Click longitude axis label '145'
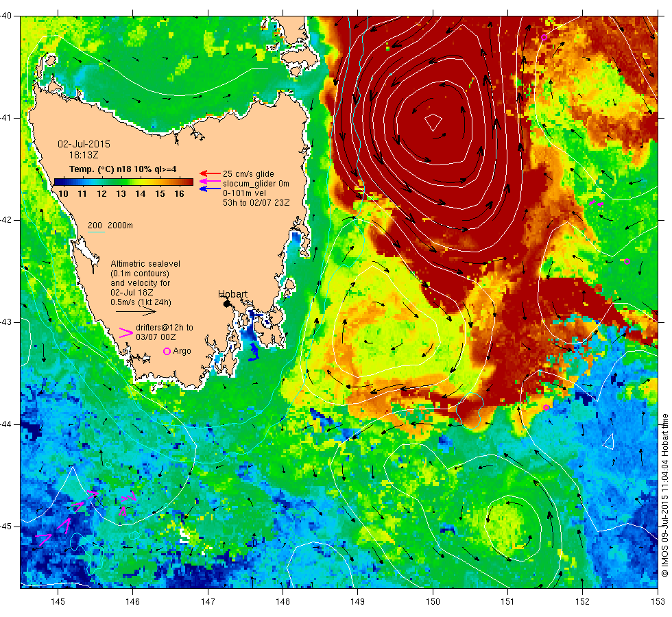672x617 pixels. [58, 602]
